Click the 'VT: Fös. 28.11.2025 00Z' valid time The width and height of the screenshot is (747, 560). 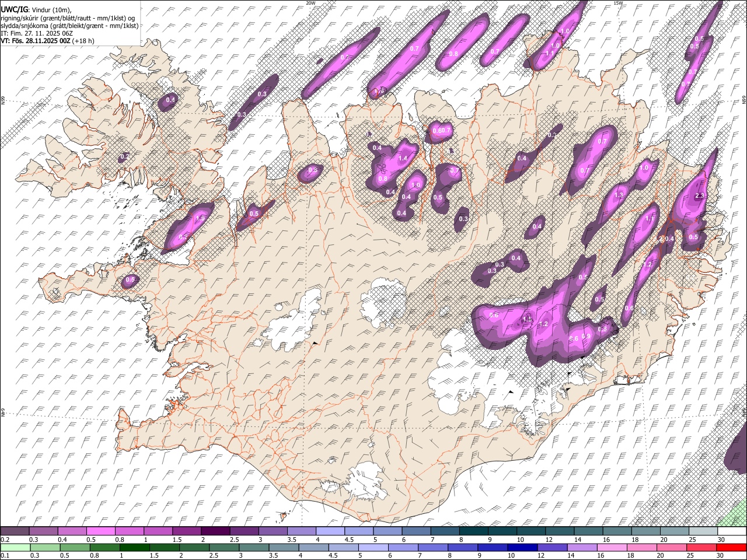(x=36, y=41)
